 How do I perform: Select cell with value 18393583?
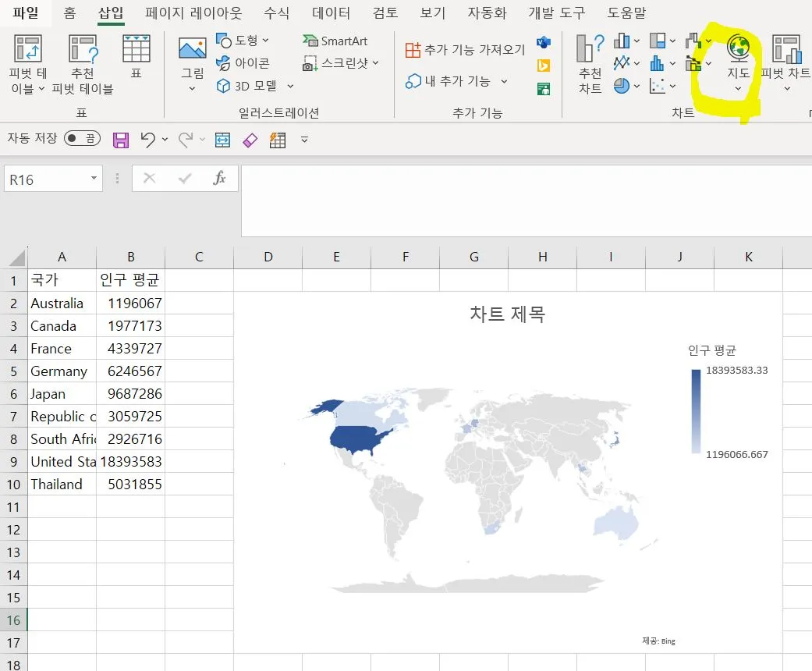(x=130, y=462)
